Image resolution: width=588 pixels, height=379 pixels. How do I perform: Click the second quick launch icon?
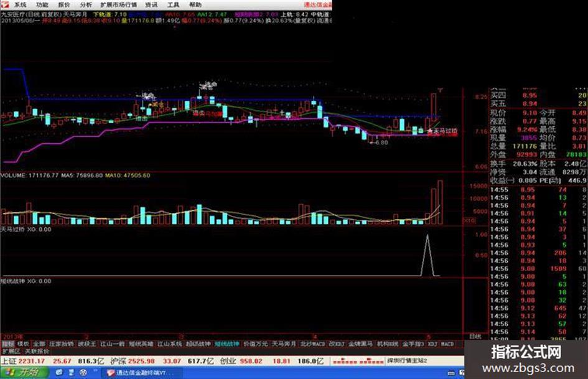(72, 373)
